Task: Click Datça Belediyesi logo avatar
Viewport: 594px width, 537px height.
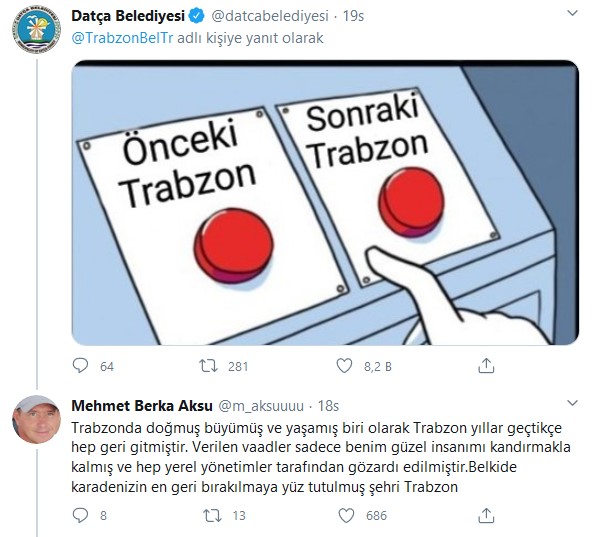Action: coord(36,29)
